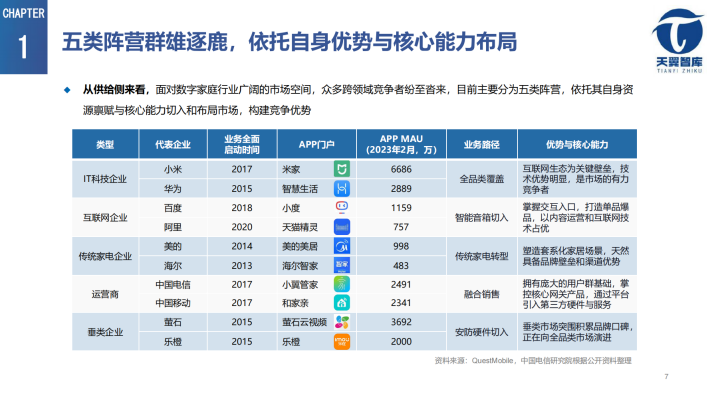
Task: Click the green 小翼管家 app icon
Action: click(x=342, y=284)
